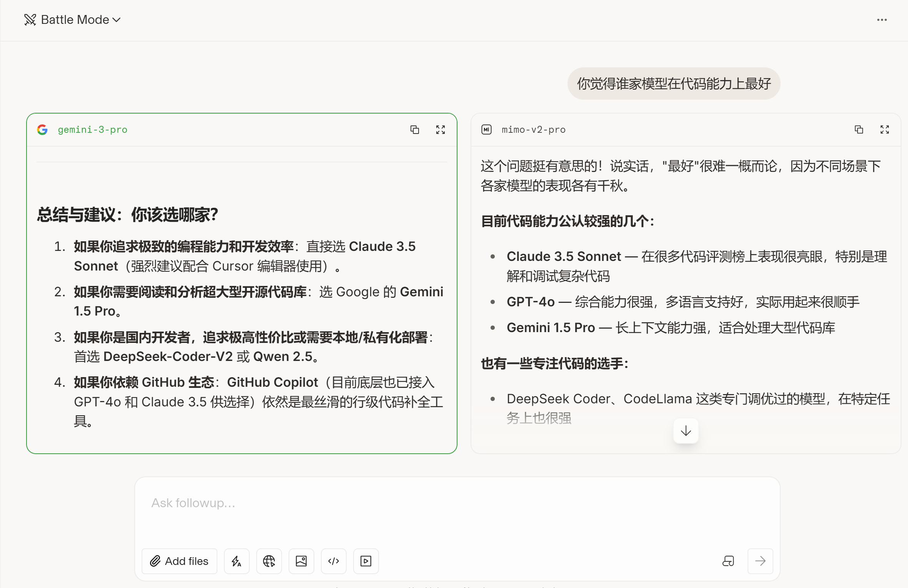Click the chat bubbles icon near send
The height and width of the screenshot is (588, 908).
point(728,561)
